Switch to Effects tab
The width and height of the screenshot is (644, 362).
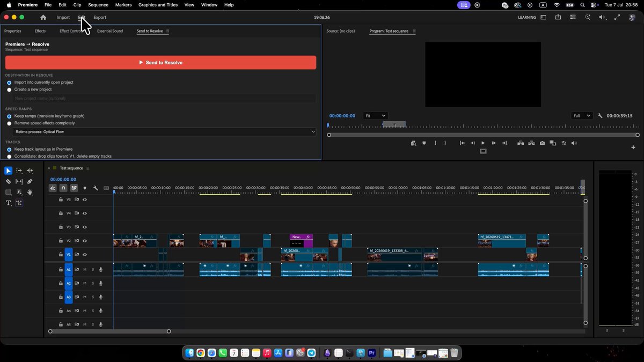pyautogui.click(x=40, y=31)
